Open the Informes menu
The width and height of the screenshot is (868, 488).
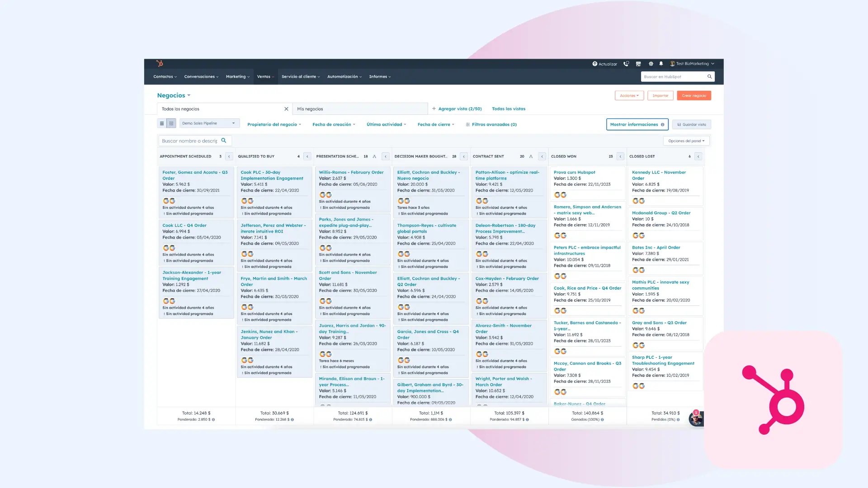[380, 76]
